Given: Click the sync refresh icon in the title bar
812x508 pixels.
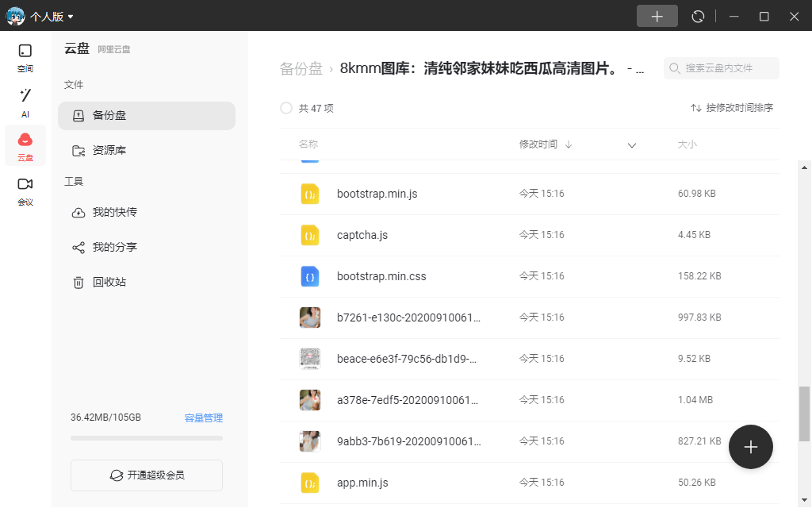Looking at the screenshot, I should [x=698, y=17].
